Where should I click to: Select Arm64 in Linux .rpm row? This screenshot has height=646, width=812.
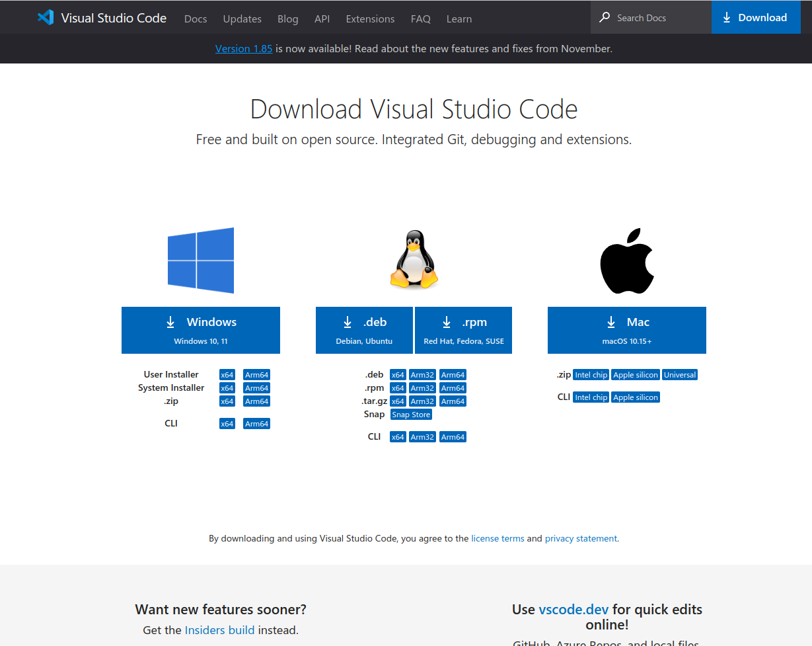453,388
